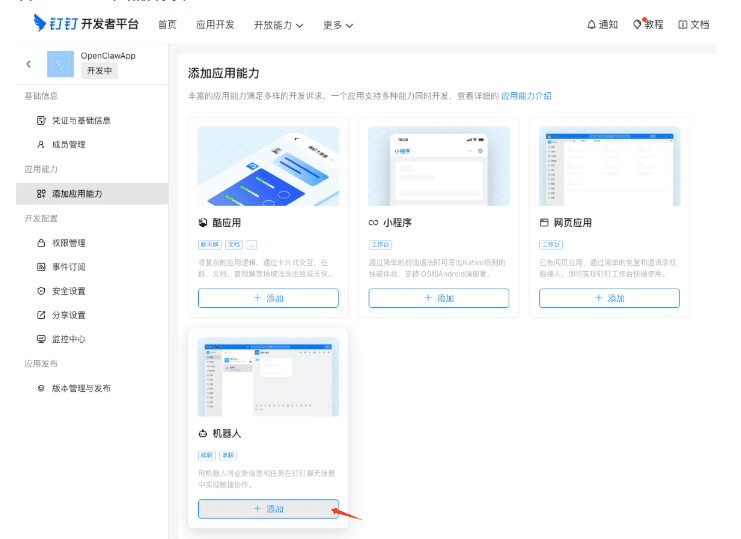The height and width of the screenshot is (539, 741).
Task: Expand the 开放能力 dropdown menu
Action: coord(278,25)
